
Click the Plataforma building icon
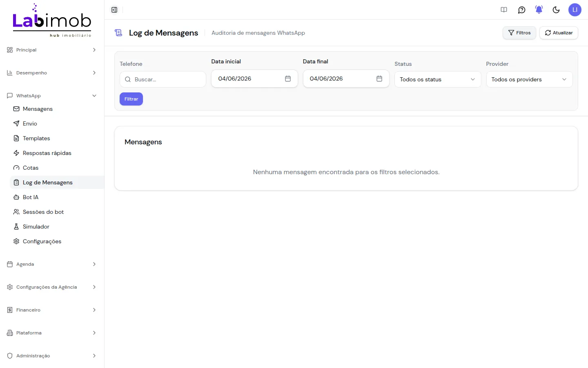tap(10, 333)
